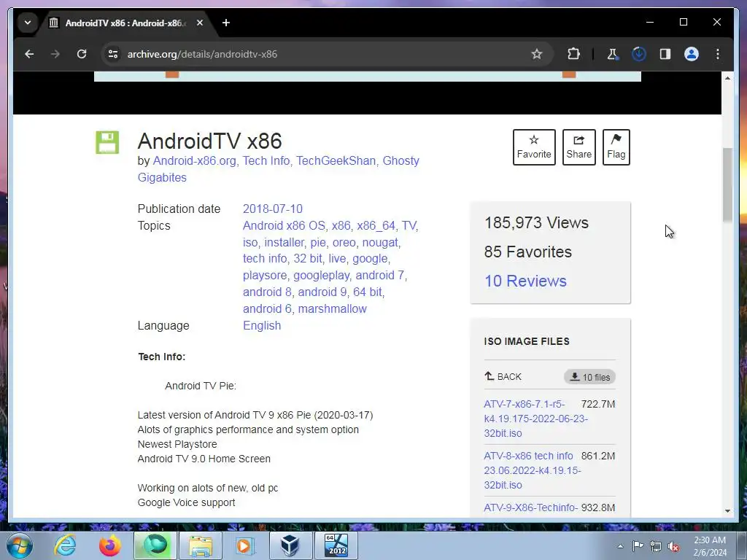Click the browser forward arrow
The image size is (747, 560).
55,54
